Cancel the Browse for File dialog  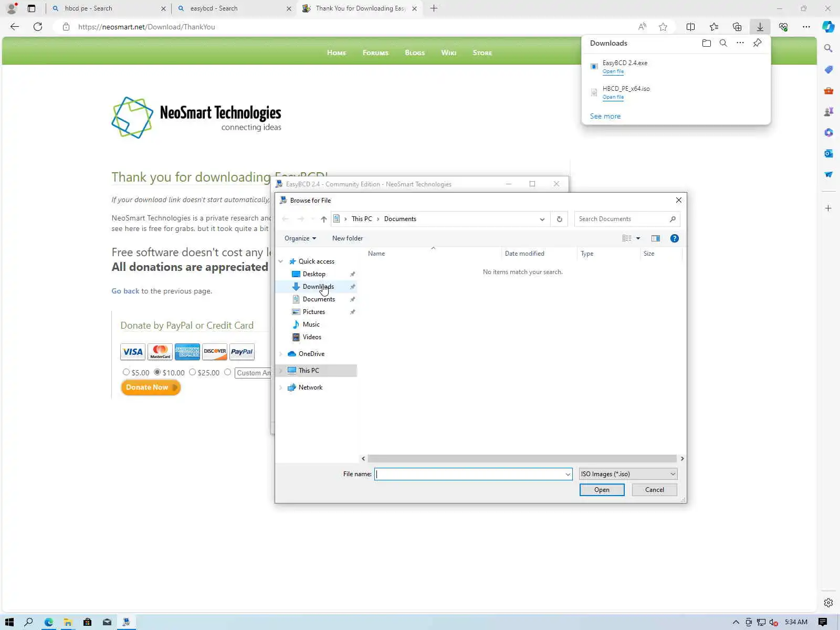(655, 490)
